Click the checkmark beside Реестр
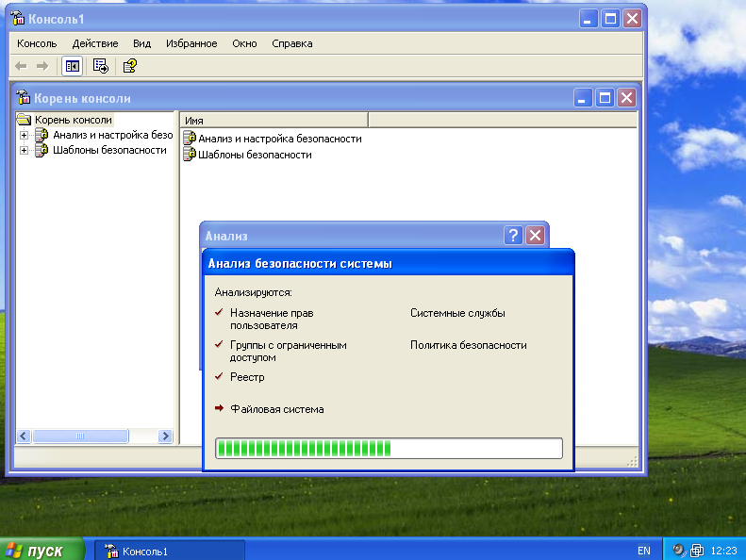 click(x=220, y=376)
